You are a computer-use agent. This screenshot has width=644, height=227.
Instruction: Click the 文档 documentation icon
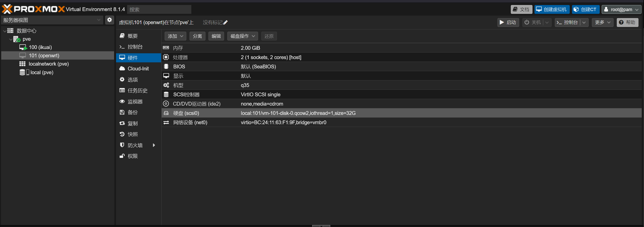tap(515, 9)
